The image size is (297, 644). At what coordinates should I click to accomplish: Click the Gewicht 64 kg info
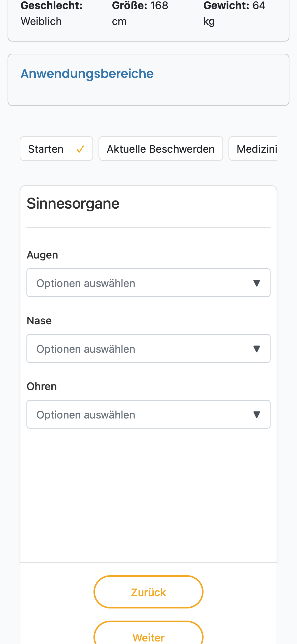[x=235, y=13]
